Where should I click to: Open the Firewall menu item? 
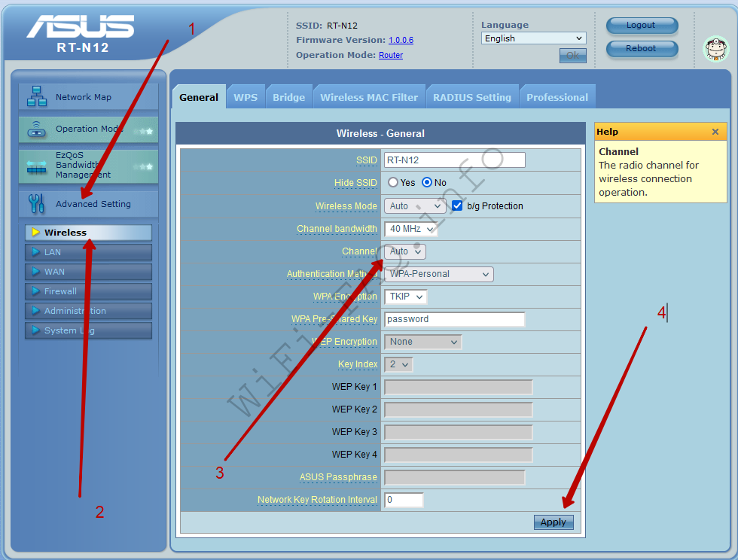point(60,291)
